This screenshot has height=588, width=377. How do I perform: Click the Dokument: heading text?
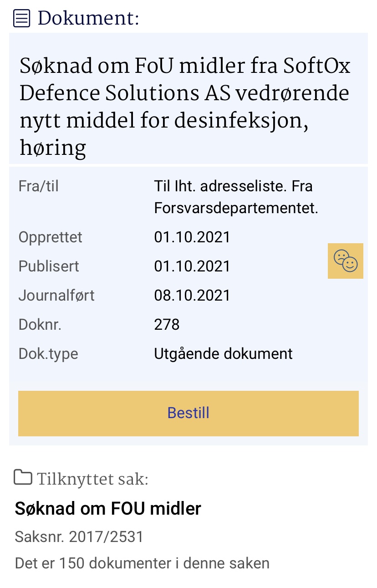coord(88,19)
